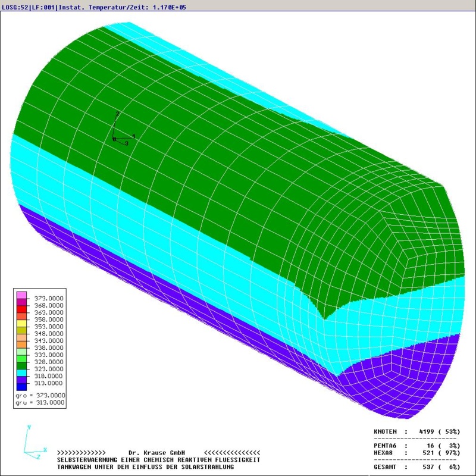Click the 338.0000 orange legend swatch
Image resolution: width=476 pixels, height=476 pixels.
pos(21,345)
